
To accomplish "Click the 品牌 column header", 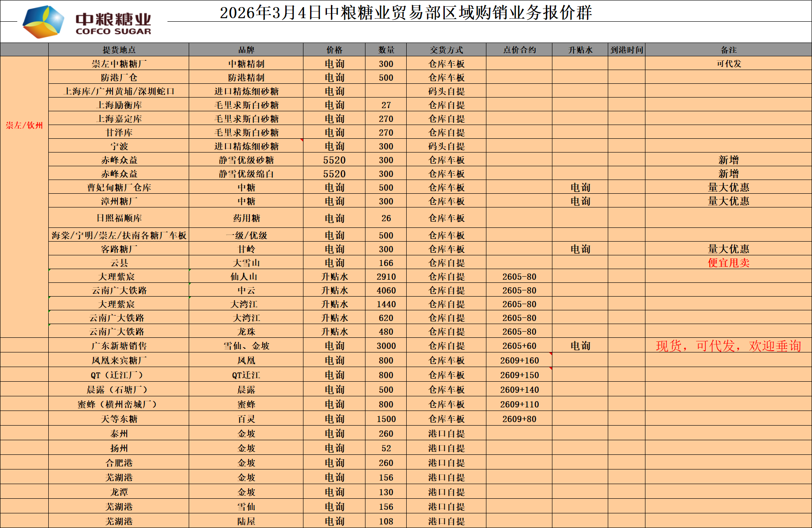I will tap(246, 50).
